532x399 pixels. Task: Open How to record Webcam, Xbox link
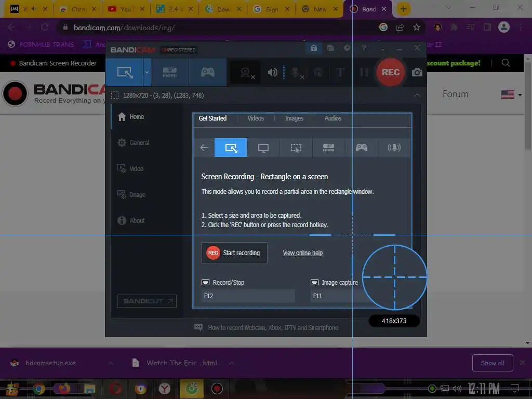click(x=273, y=328)
